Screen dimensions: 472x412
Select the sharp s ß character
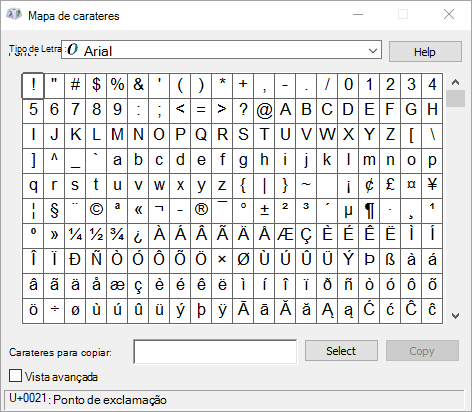coord(390,261)
